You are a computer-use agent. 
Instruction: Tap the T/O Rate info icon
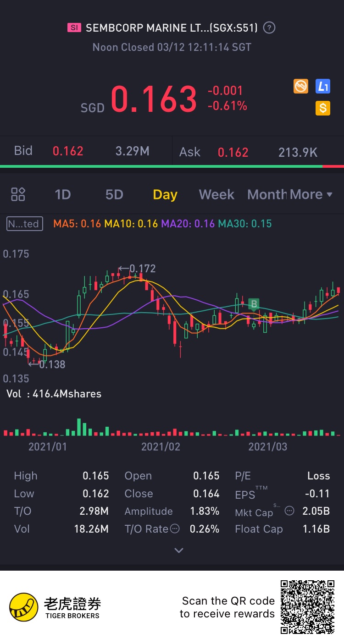(175, 528)
